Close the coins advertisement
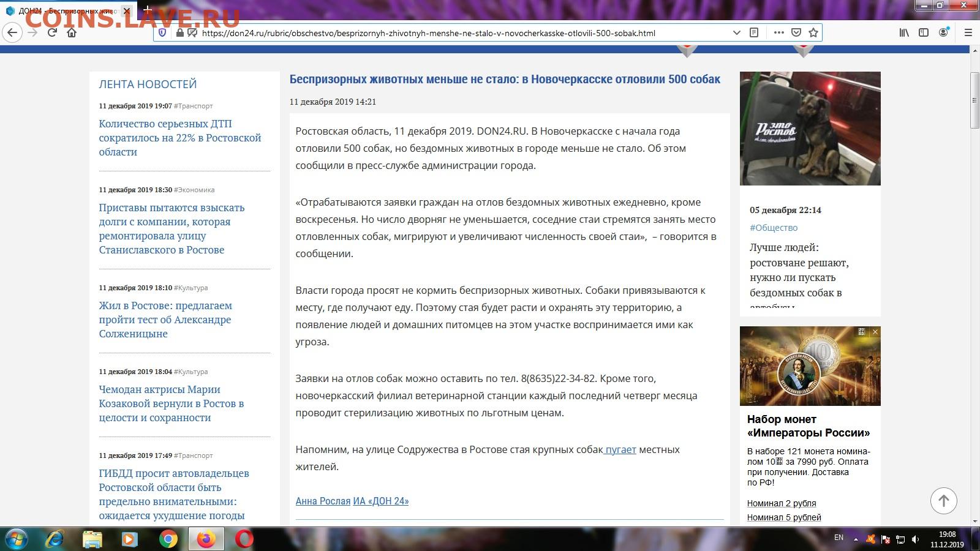 875,331
